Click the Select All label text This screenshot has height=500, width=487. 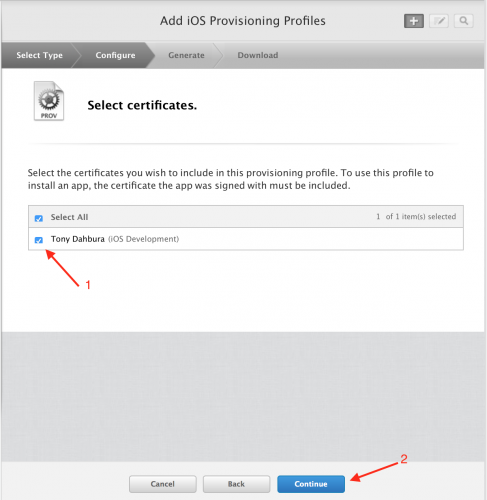(x=69, y=217)
